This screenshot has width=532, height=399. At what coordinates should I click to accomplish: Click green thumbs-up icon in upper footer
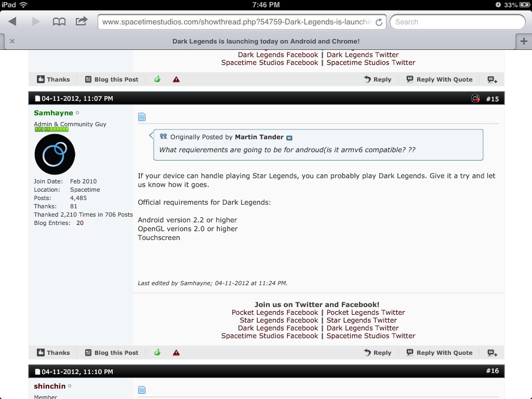click(157, 79)
